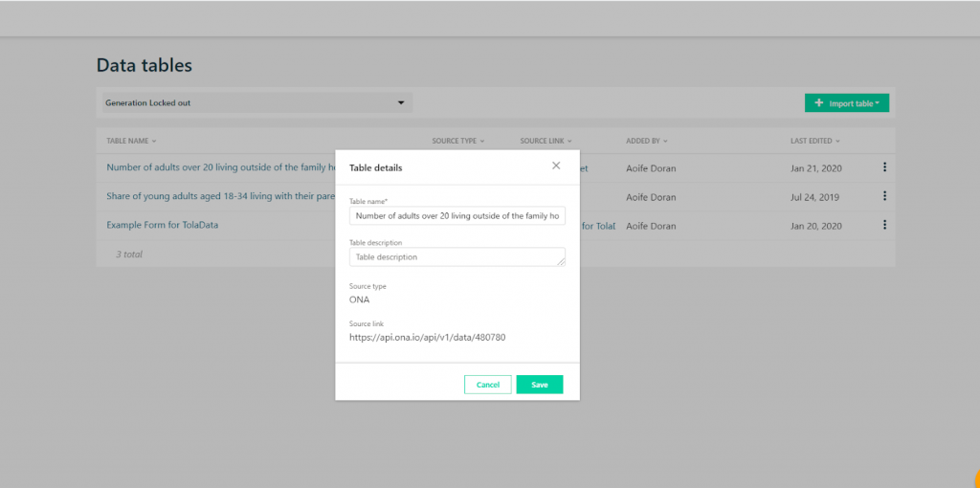Focus the Table name input field
980x488 pixels.
[x=457, y=215]
